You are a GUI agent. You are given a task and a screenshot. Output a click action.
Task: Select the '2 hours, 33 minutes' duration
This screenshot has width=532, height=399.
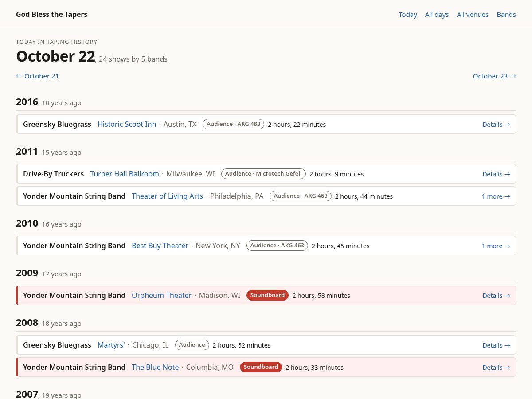(x=314, y=368)
